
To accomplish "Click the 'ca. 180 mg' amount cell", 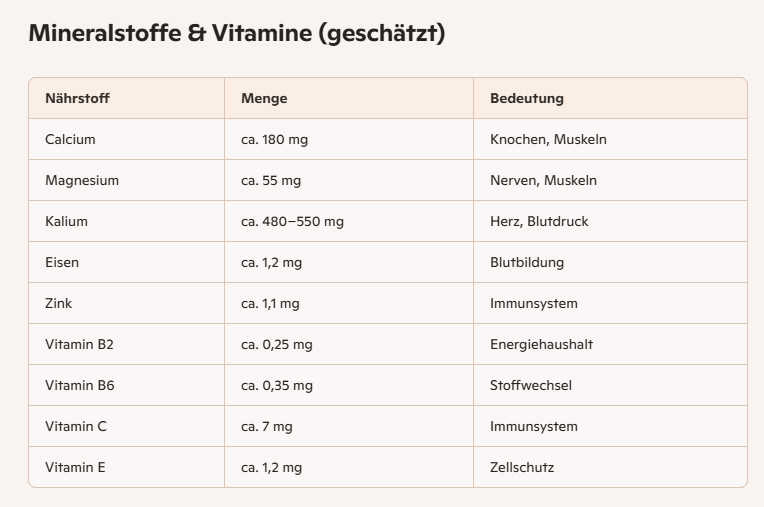I will (274, 139).
